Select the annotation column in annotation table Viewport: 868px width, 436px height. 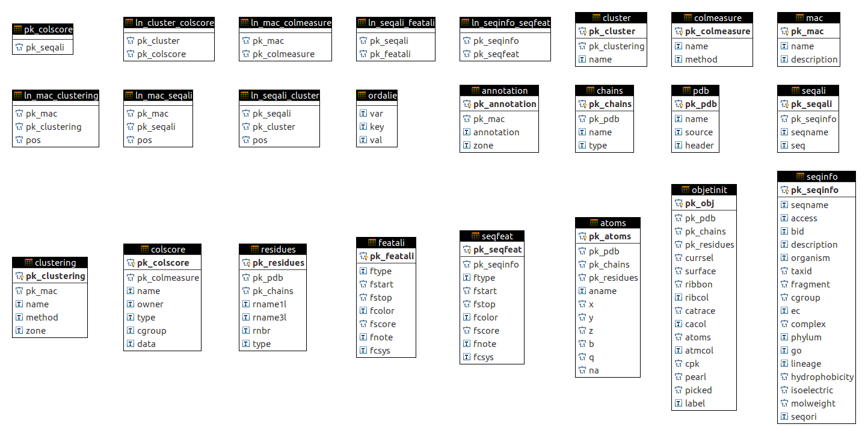(x=499, y=132)
